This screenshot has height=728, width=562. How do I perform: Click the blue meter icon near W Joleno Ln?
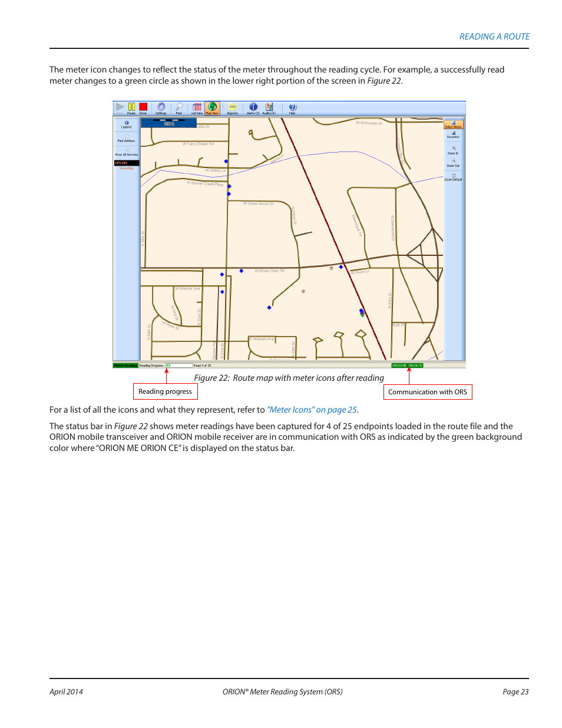click(x=226, y=161)
